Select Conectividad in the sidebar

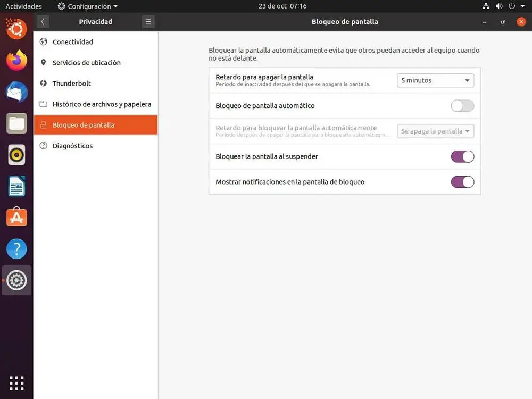click(x=96, y=41)
